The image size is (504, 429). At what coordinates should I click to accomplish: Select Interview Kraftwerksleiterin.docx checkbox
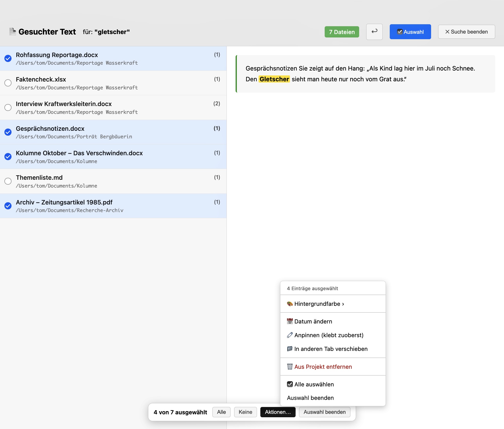point(8,107)
